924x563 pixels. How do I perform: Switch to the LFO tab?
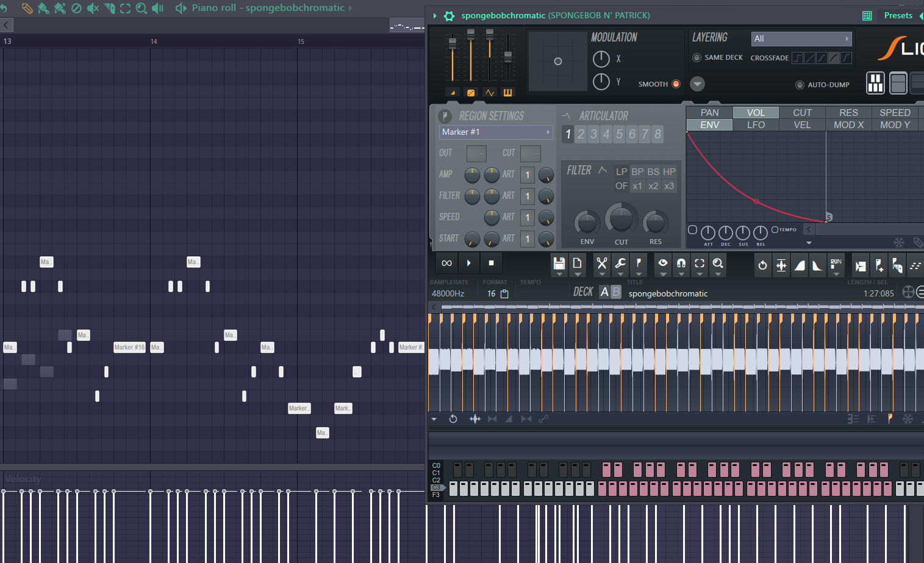click(x=756, y=125)
